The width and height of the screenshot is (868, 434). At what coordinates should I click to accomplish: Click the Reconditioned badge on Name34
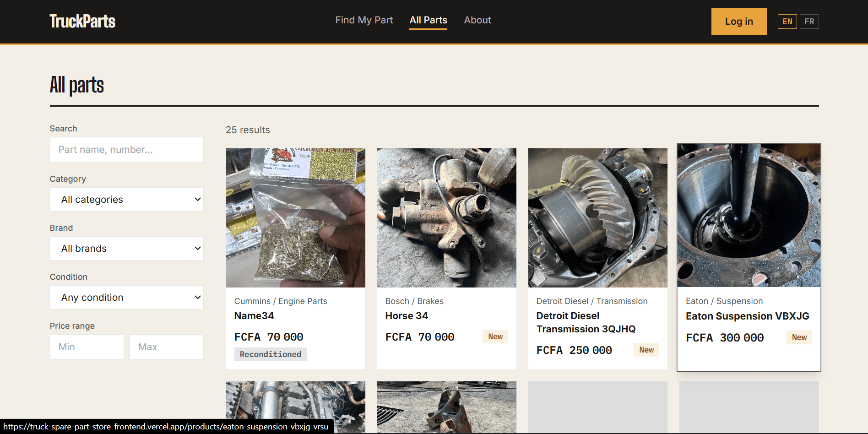point(271,354)
